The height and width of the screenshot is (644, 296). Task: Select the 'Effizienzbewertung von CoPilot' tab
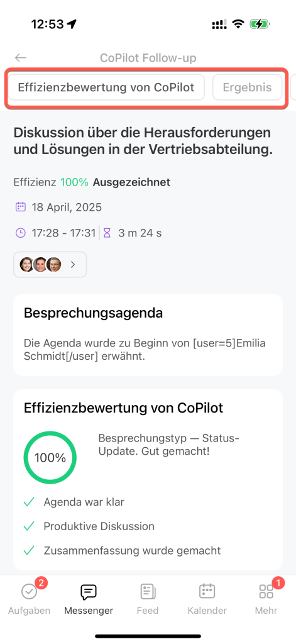106,87
